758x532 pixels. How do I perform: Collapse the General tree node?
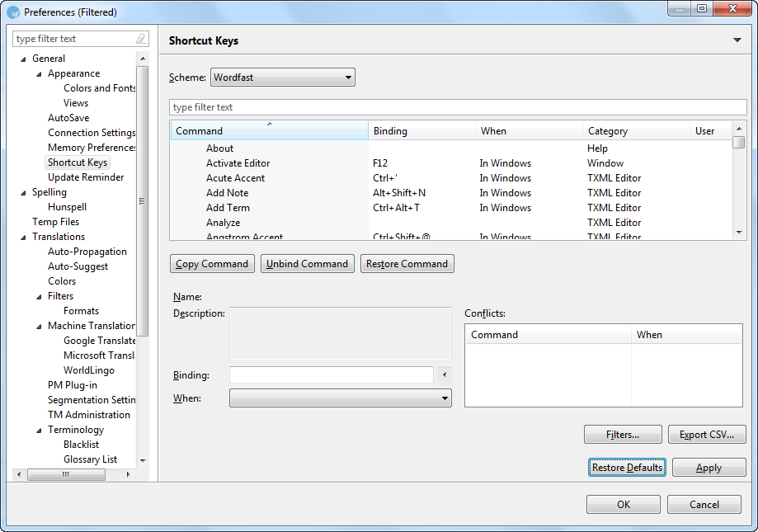click(23, 59)
